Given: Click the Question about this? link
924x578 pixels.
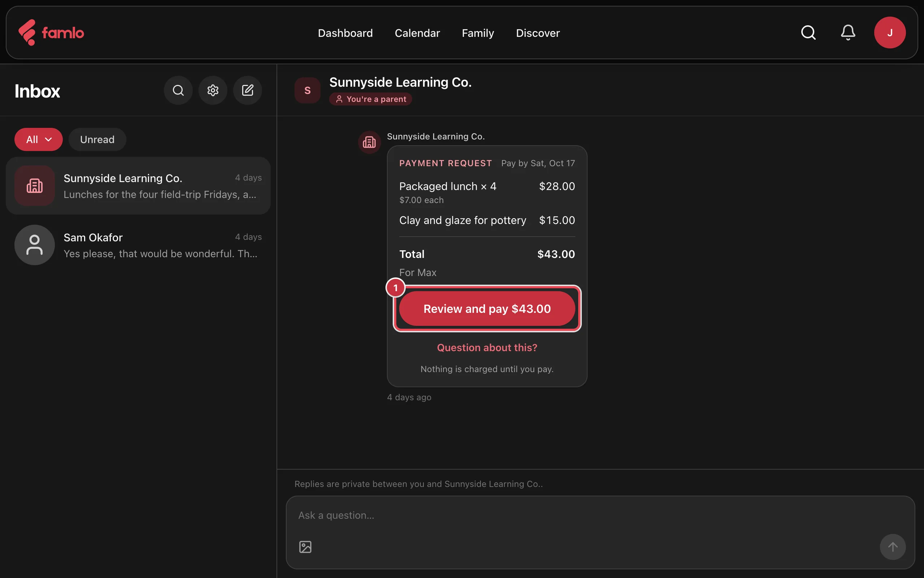Looking at the screenshot, I should pyautogui.click(x=487, y=348).
